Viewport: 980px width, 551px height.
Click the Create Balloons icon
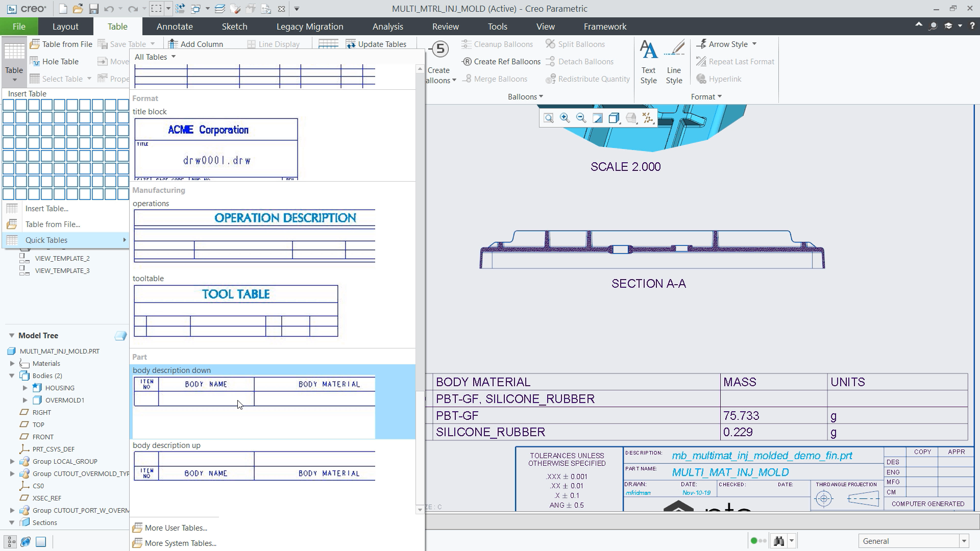[439, 49]
